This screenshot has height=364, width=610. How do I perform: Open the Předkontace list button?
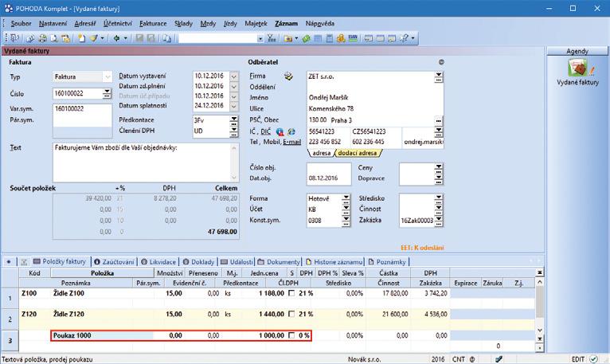pyautogui.click(x=233, y=120)
